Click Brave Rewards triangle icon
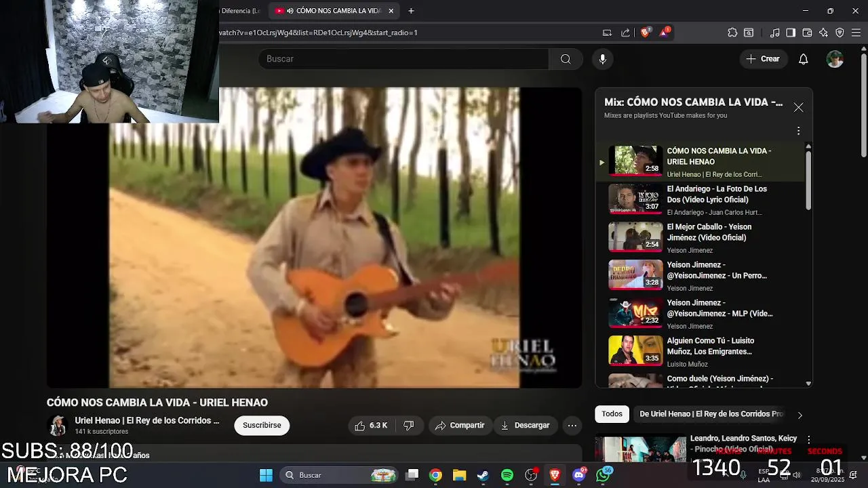Viewport: 868px width, 488px height. point(664,33)
